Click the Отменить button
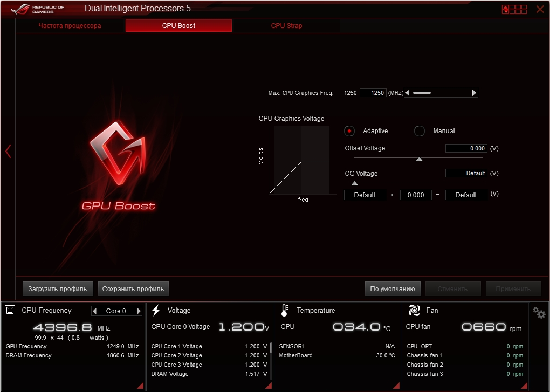The width and height of the screenshot is (550, 392). [453, 289]
